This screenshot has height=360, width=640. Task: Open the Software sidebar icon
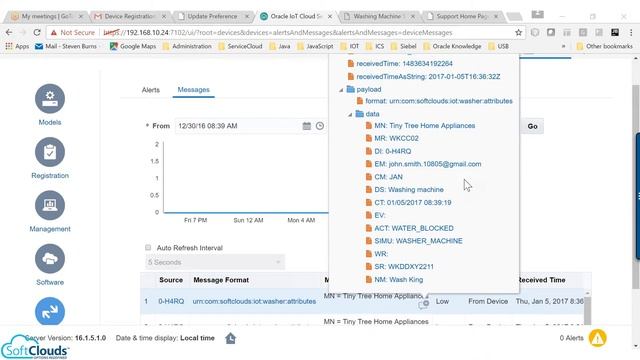tap(50, 259)
